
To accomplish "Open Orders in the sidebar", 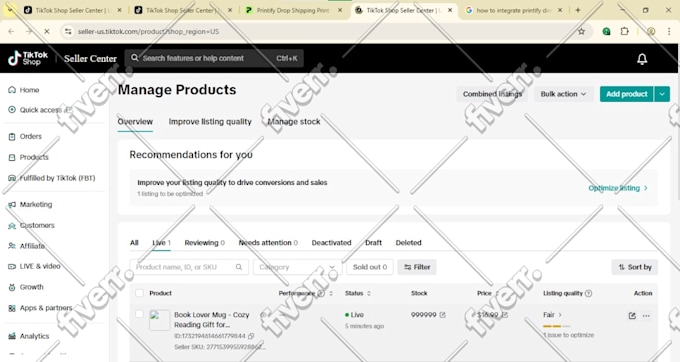I will [25, 136].
